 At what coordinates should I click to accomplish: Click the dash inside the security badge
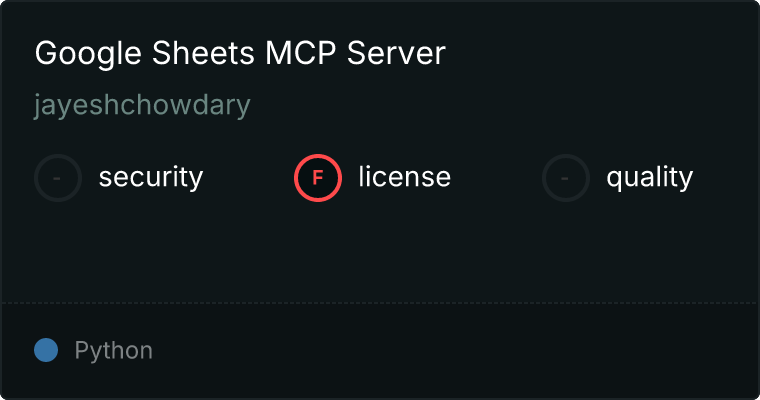57,178
